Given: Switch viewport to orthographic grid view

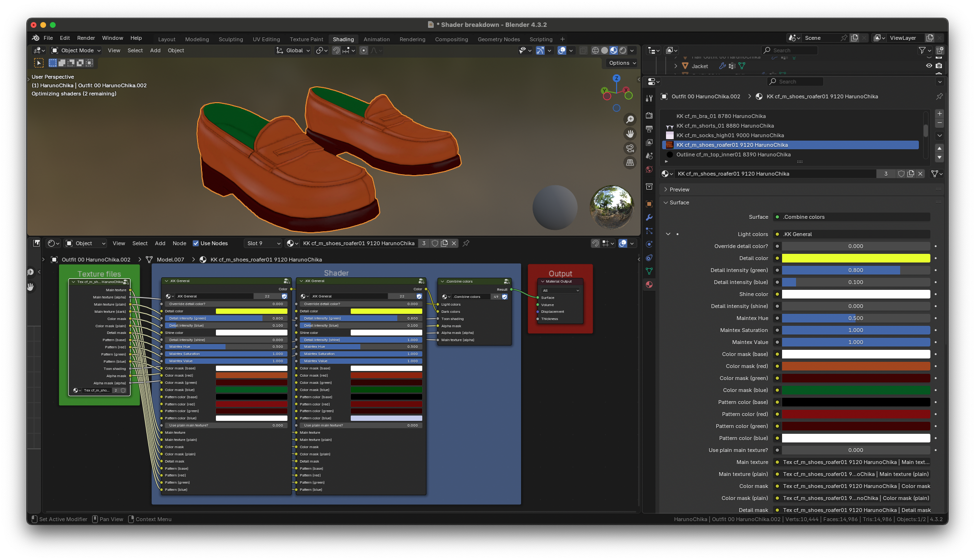Looking at the screenshot, I should point(630,163).
